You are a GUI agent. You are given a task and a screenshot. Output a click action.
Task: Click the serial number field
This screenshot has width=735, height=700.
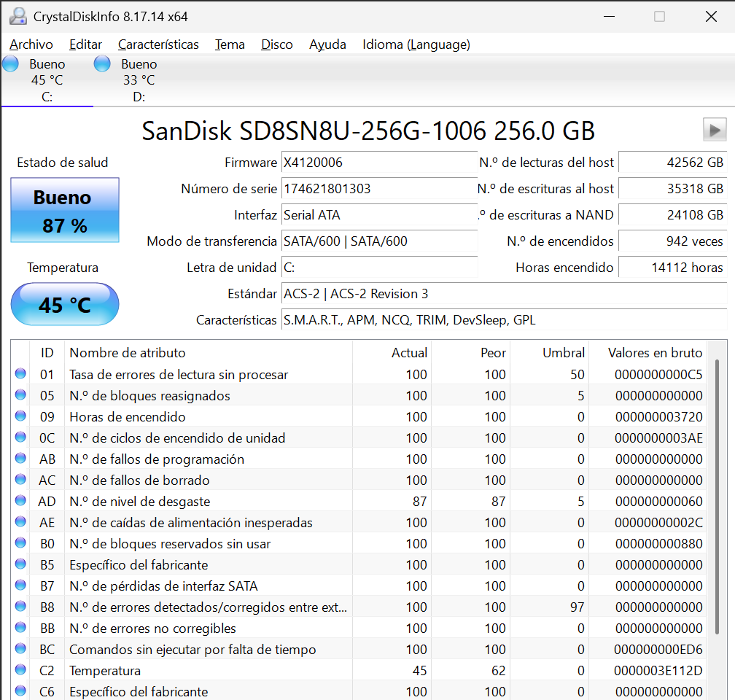(379, 189)
